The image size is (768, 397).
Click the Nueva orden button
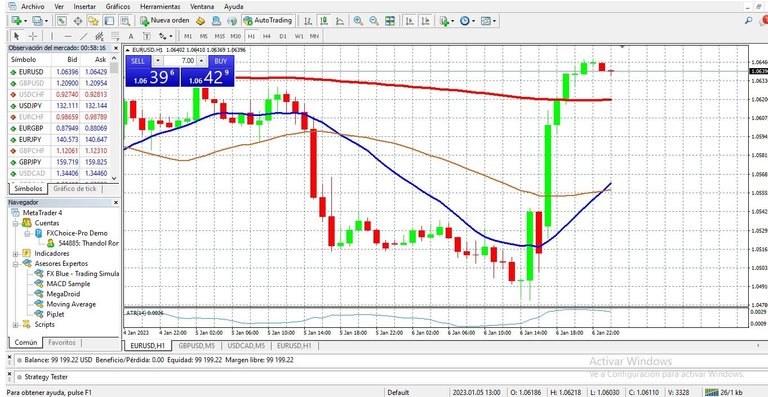[165, 21]
